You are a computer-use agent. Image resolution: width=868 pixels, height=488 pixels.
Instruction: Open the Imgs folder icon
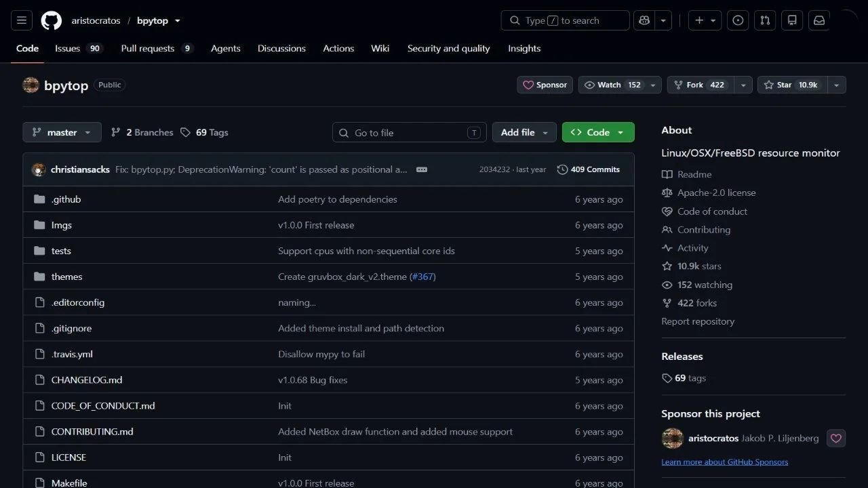39,225
